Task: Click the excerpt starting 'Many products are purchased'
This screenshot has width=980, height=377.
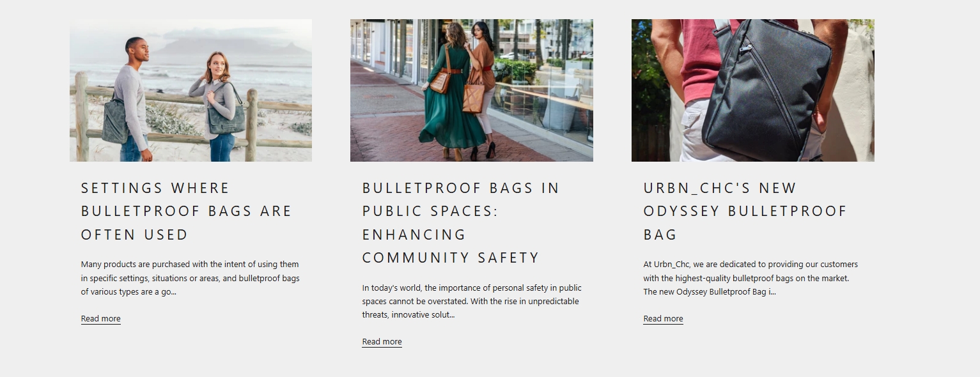Action: pyautogui.click(x=190, y=278)
